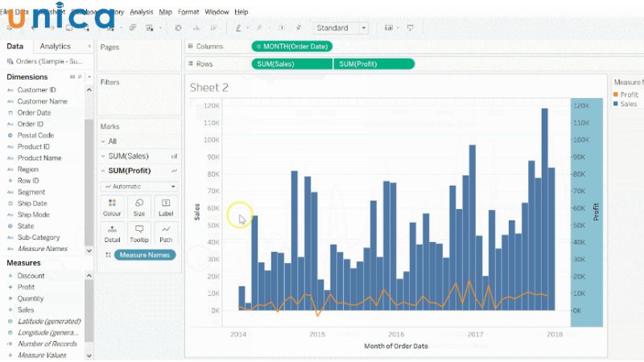Open the Detail marks card
This screenshot has width=644, height=362.
(x=112, y=232)
